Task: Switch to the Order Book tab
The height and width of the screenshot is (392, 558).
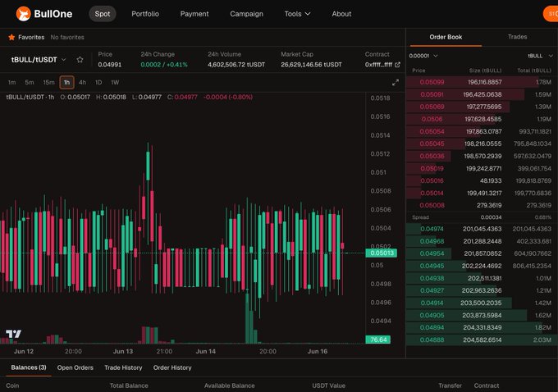Action: (x=446, y=37)
